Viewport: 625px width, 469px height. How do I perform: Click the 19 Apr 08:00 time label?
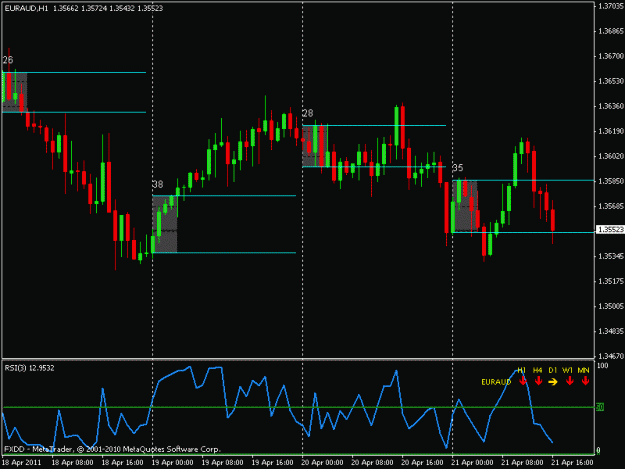click(x=222, y=463)
